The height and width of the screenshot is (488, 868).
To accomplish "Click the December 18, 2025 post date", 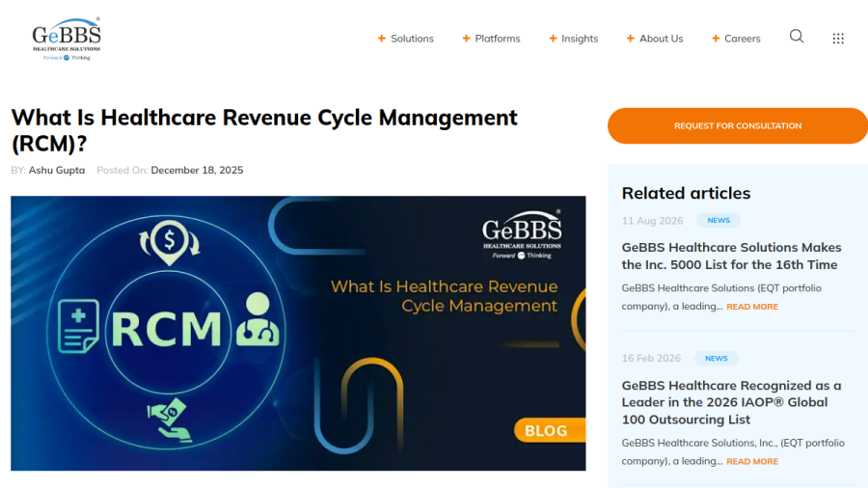I will (197, 170).
